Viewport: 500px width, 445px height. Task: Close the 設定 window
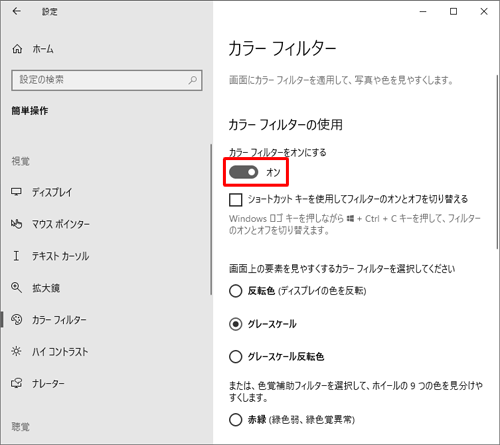point(484,12)
